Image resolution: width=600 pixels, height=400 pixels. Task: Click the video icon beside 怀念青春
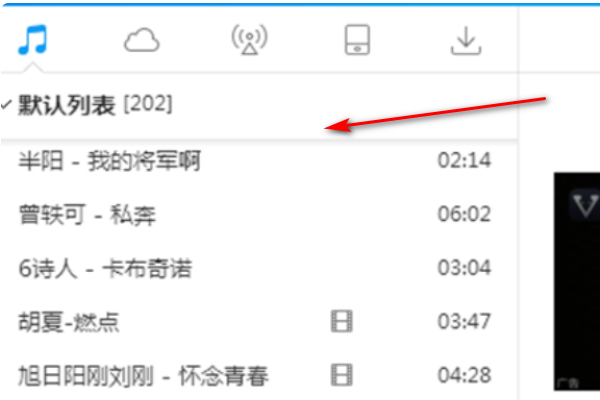(x=341, y=375)
